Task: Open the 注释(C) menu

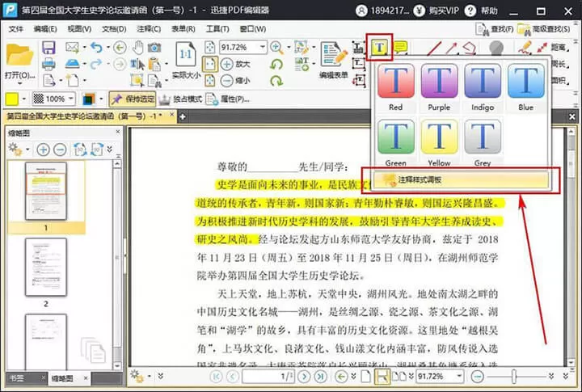Action: [x=149, y=29]
